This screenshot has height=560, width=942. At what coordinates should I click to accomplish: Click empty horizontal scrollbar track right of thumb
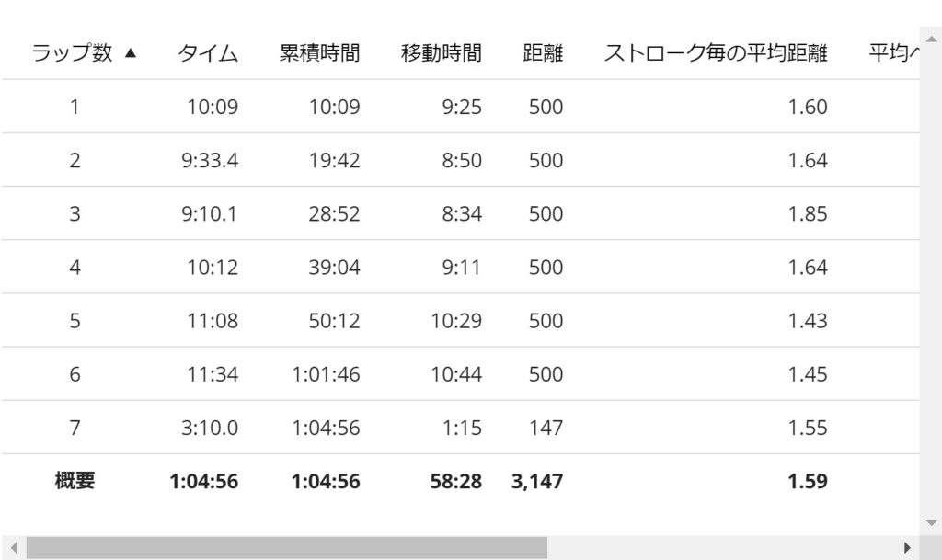pos(723,547)
